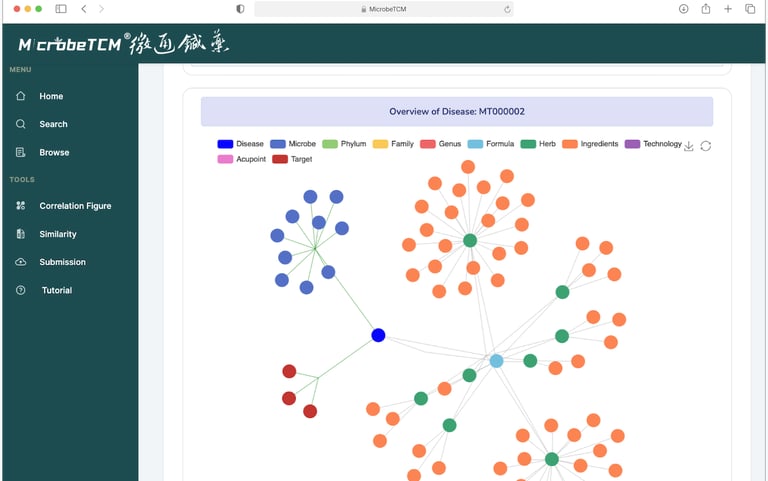Image resolution: width=768 pixels, height=481 pixels.
Task: Click the Correlation Figure dots icon
Action: pyautogui.click(x=21, y=206)
